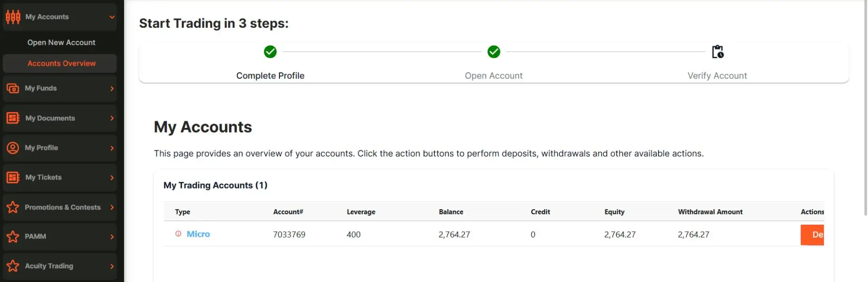Image resolution: width=868 pixels, height=282 pixels.
Task: Click the Promotions & Contests star icon
Action: pos(13,207)
